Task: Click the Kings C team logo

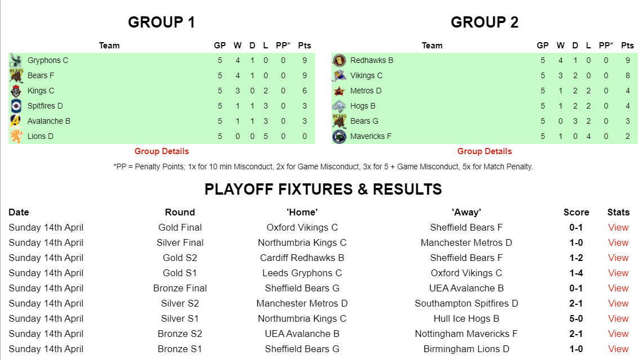Action: point(16,91)
